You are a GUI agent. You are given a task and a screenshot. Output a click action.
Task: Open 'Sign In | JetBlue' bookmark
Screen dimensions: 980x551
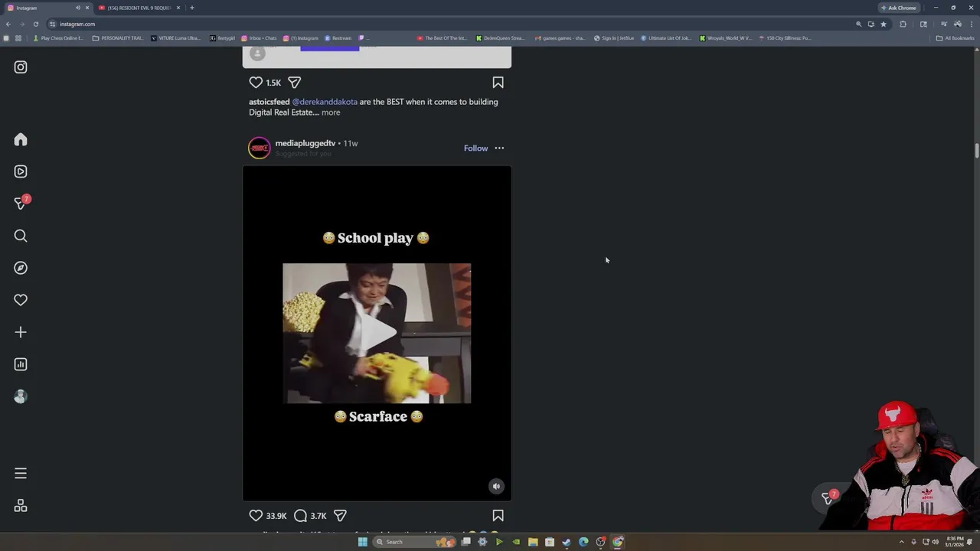614,38
